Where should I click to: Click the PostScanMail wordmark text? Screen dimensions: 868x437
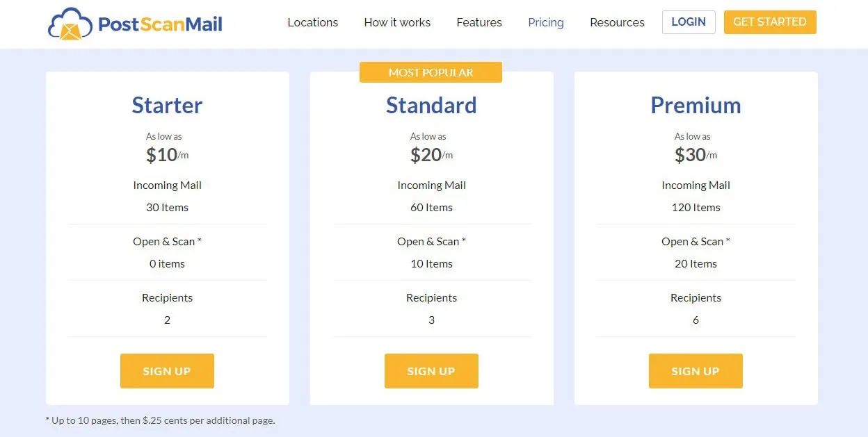[x=160, y=24]
